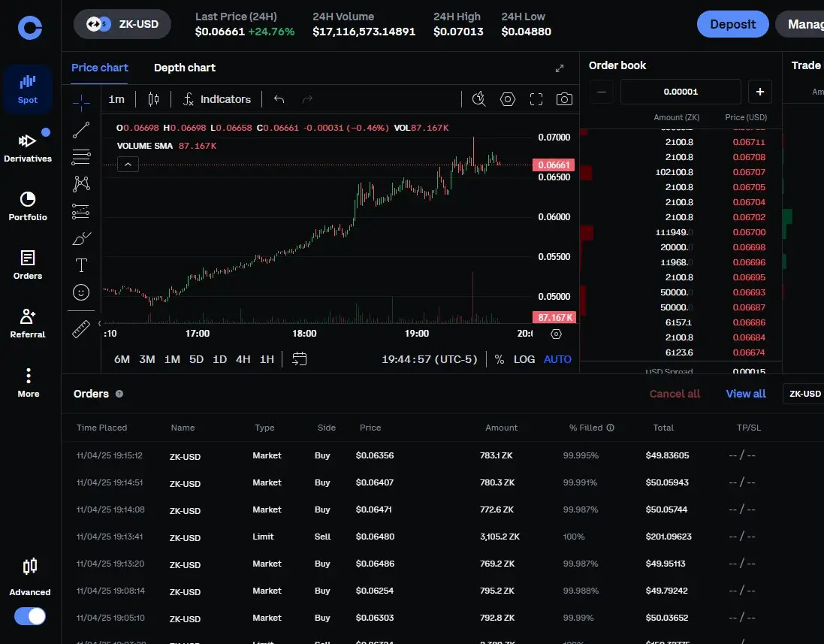This screenshot has width=824, height=644.
Task: Click the Deposit button
Action: point(732,24)
